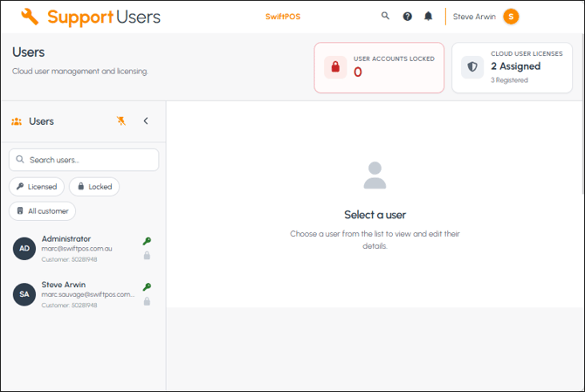Image resolution: width=585 pixels, height=392 pixels.
Task: Open the notifications bell
Action: pyautogui.click(x=429, y=16)
